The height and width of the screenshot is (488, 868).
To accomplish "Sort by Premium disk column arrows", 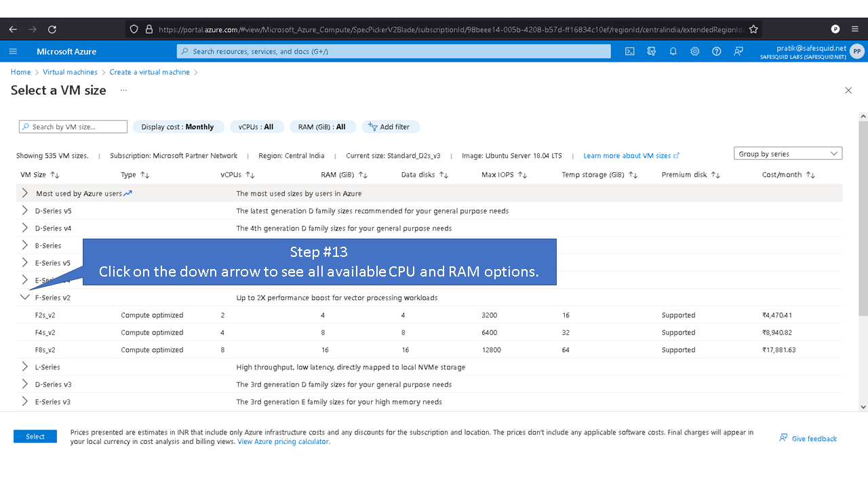I will [715, 175].
